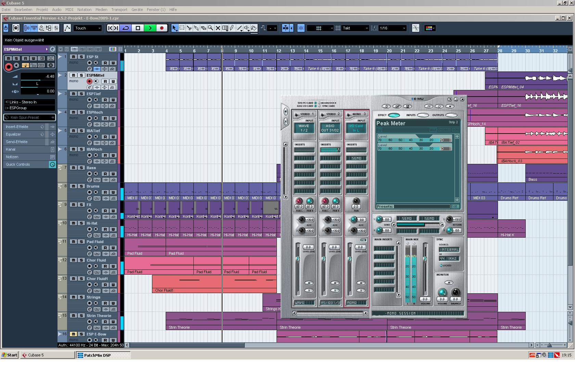
Task: Solo the Mono 3 strip in PatchMix
Action: coord(361,290)
